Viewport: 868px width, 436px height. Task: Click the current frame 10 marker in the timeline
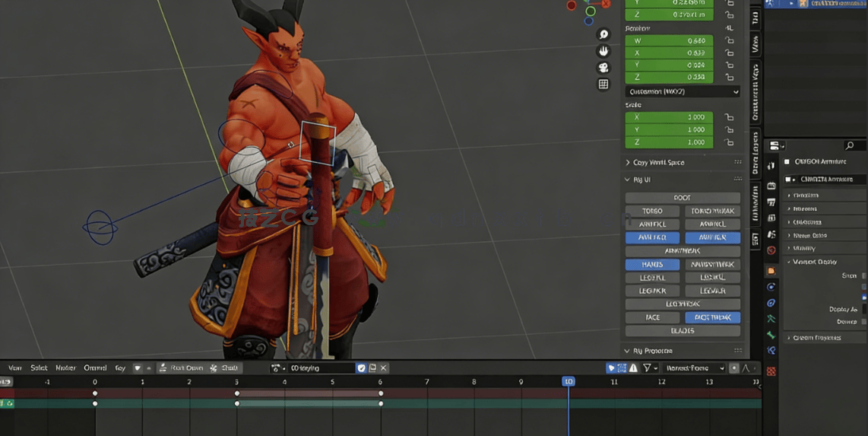coord(569,381)
